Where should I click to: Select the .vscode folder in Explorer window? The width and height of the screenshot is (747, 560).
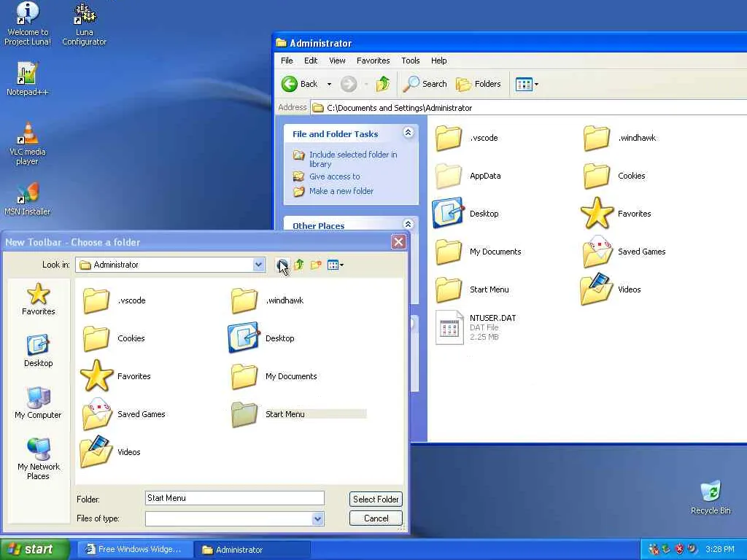[x=467, y=138]
